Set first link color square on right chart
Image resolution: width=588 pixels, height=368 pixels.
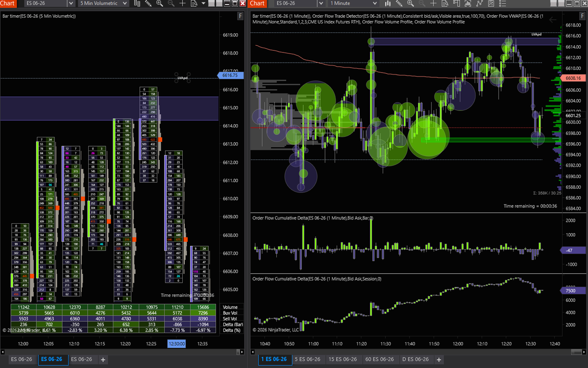[554, 3]
